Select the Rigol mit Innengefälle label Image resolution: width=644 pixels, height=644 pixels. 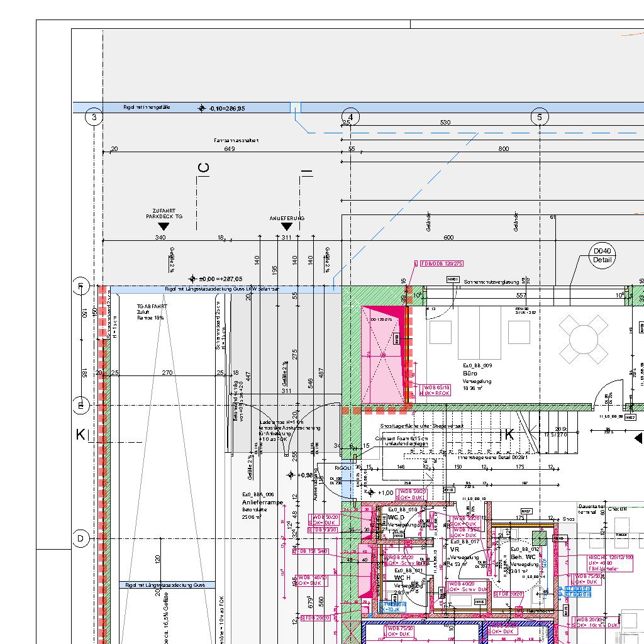click(x=147, y=107)
